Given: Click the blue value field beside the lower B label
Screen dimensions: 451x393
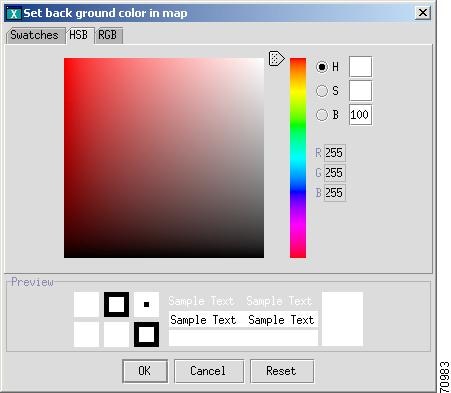Looking at the screenshot, I should [335, 193].
